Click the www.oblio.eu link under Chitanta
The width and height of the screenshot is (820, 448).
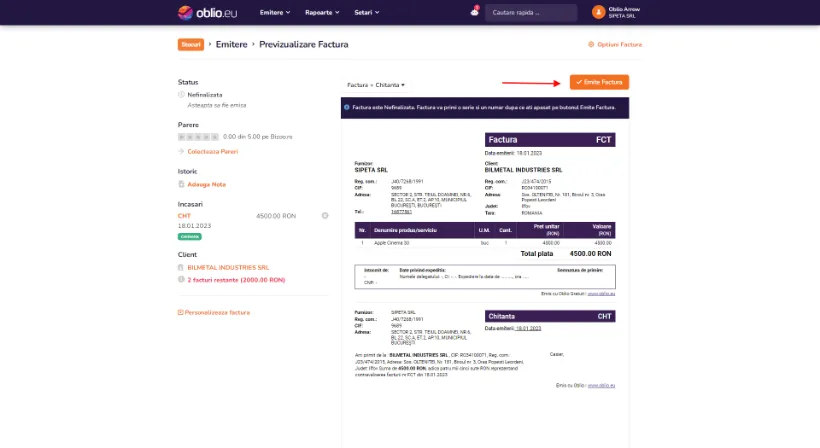601,385
